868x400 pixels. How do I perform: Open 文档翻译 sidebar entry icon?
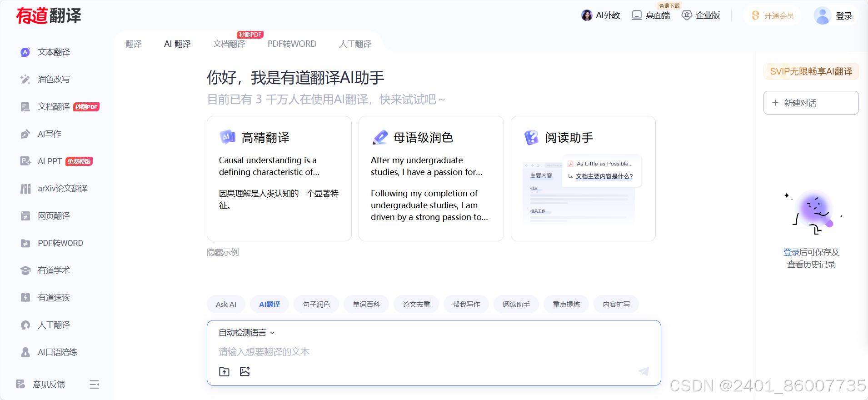click(25, 107)
